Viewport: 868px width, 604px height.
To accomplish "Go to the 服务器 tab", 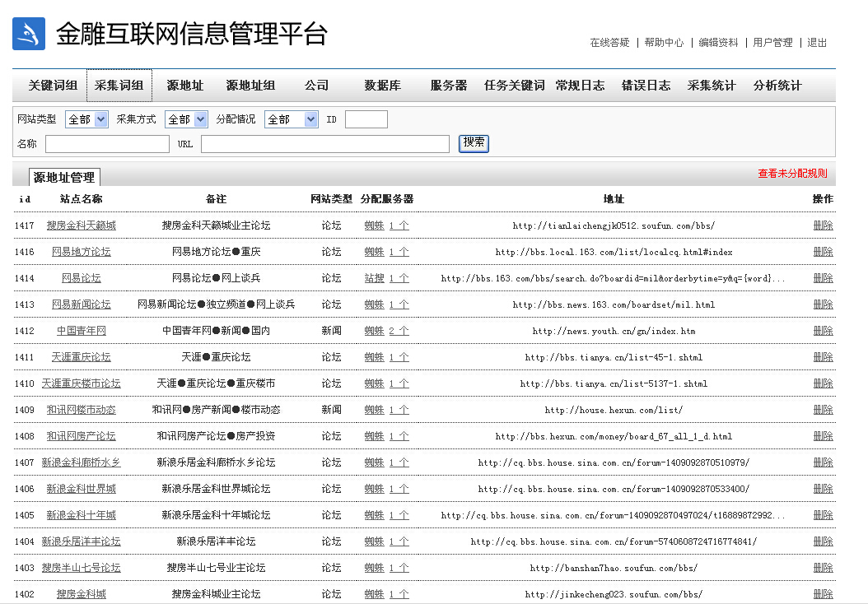I will (448, 86).
